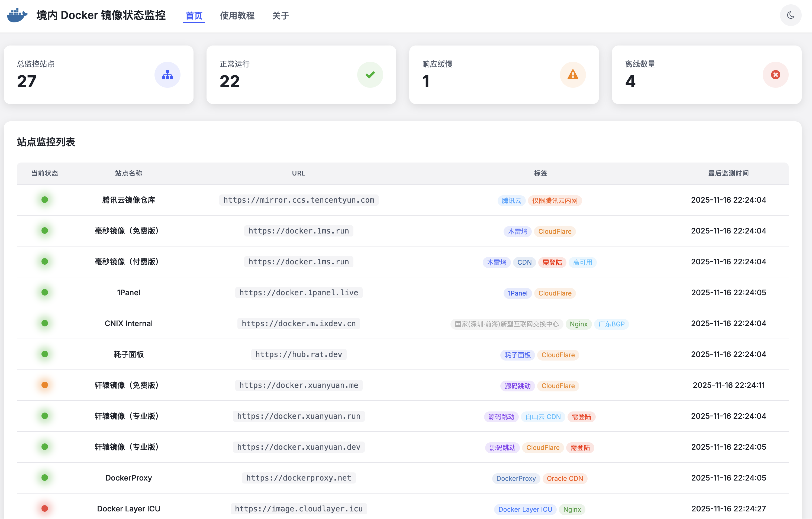
Task: Click the mirror.ccs.tencentyun.com URL
Action: 298,200
